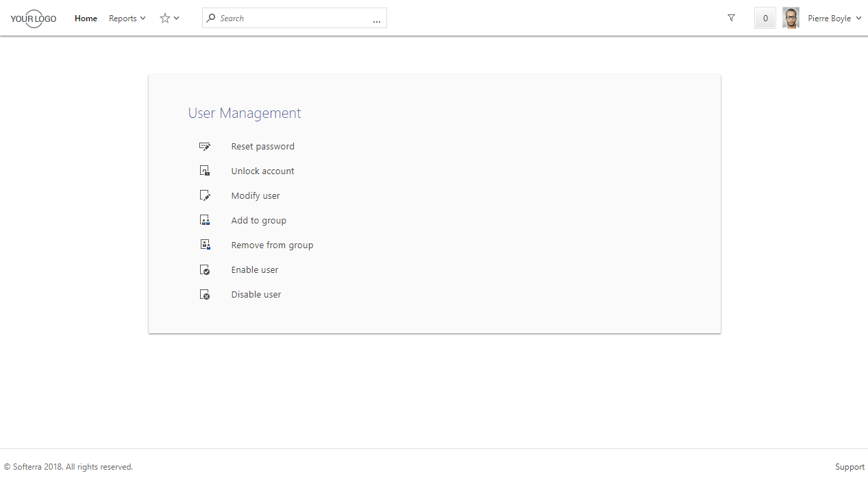Focus the Search input field
The height and width of the screenshot is (482, 868).
pos(295,19)
